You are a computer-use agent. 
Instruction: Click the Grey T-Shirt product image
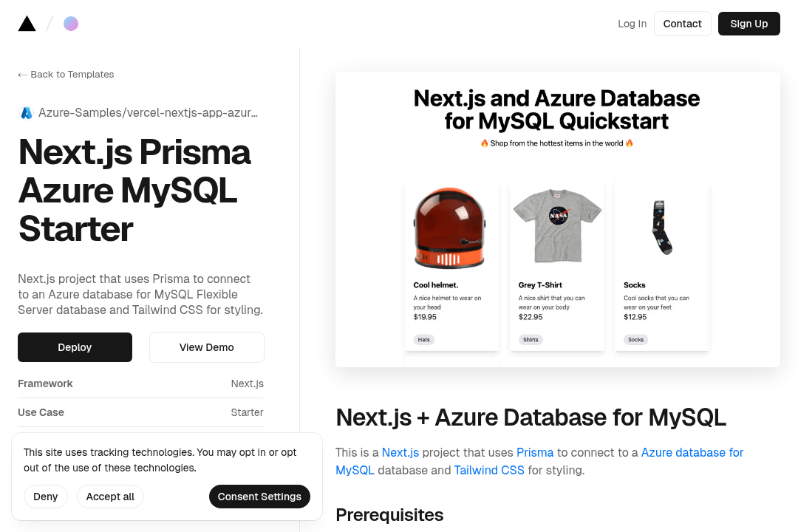tap(556, 225)
